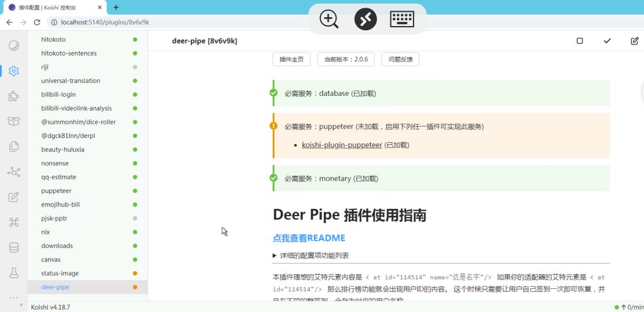Click the site info icon in address bar
644x312 pixels.
pos(55,22)
